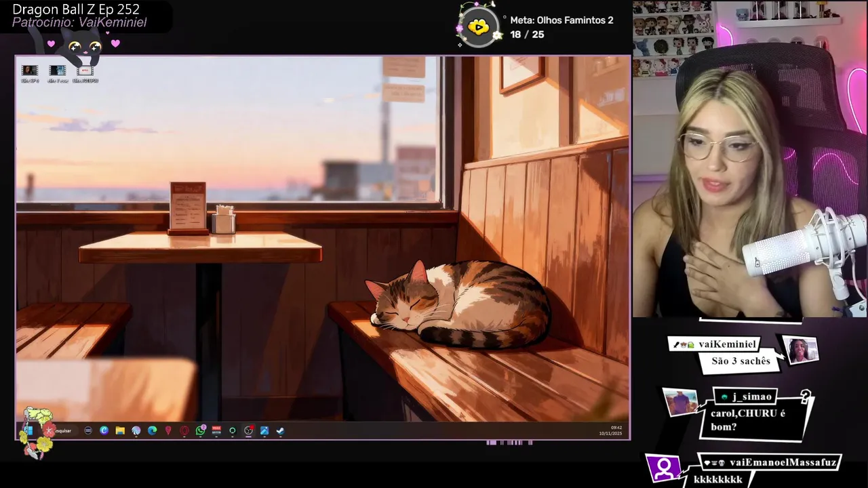Image resolution: width=868 pixels, height=488 pixels.
Task: Click the "Patrocínio: VaiKeminiel" sponsor text
Action: coord(79,22)
